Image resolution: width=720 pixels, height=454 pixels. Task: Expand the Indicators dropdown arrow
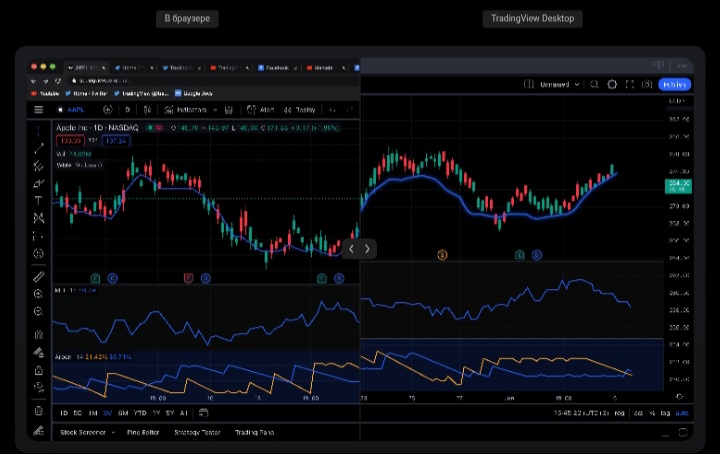pyautogui.click(x=215, y=110)
